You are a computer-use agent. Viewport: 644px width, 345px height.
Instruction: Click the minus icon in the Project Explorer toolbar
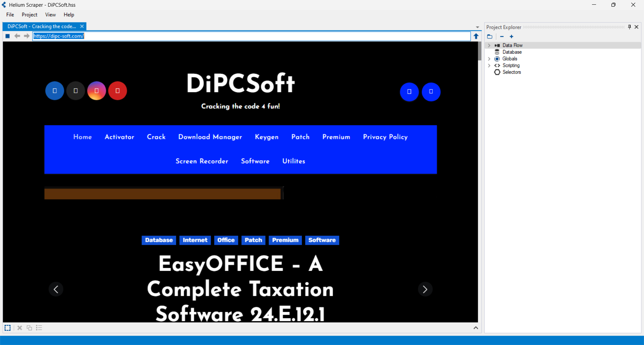pos(502,37)
